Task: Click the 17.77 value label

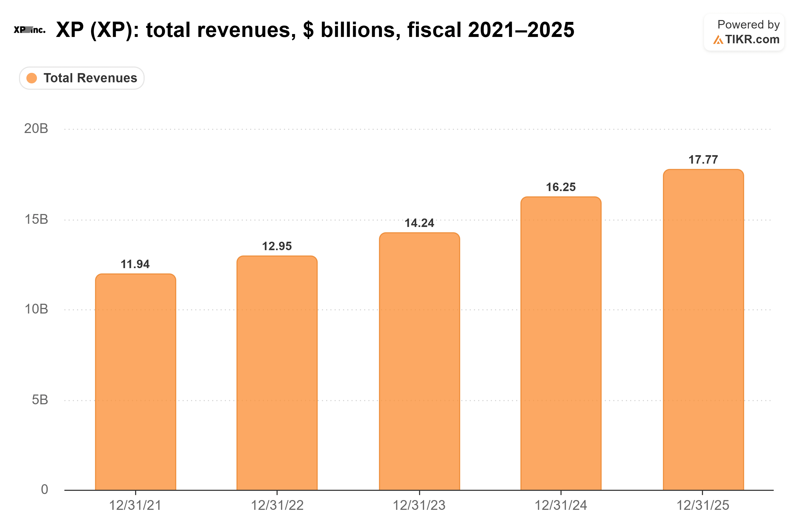Action: (x=703, y=159)
